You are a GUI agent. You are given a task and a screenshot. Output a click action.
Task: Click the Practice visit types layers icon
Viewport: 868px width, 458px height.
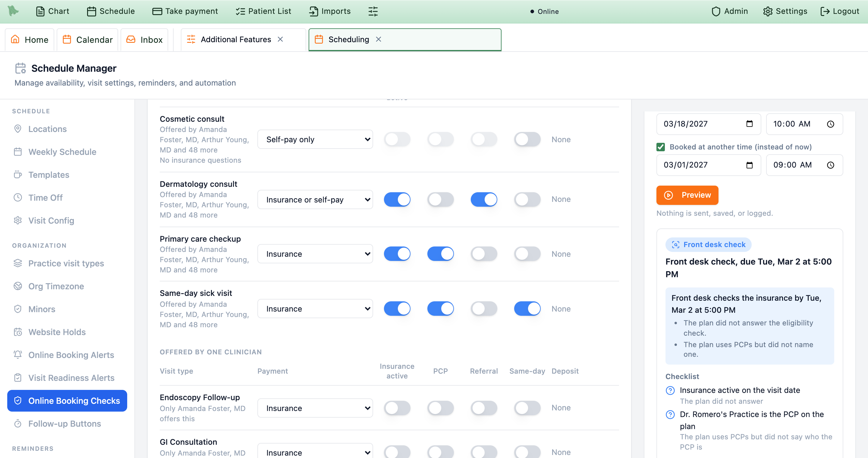click(x=18, y=263)
